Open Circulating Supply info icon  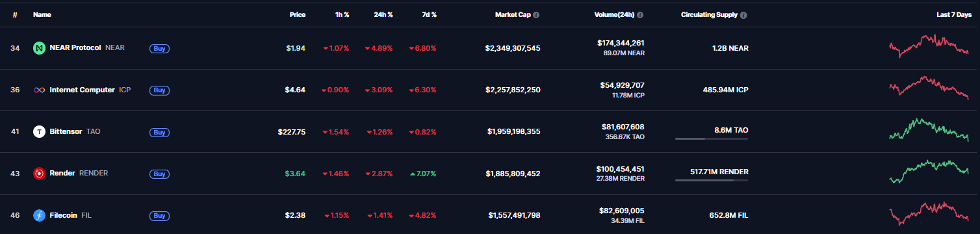tap(743, 14)
